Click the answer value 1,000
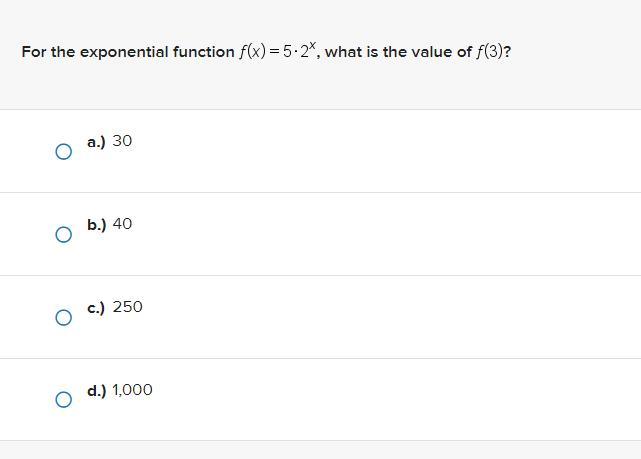 (x=132, y=390)
